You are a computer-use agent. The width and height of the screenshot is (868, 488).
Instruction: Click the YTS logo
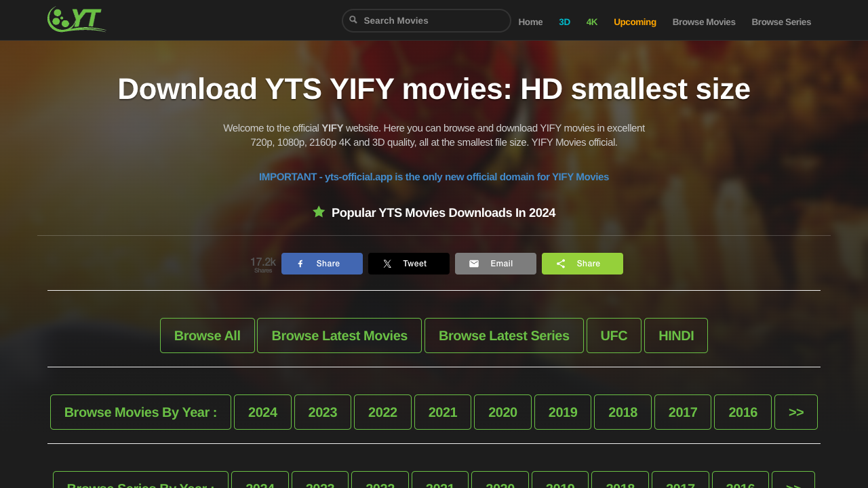[x=77, y=19]
